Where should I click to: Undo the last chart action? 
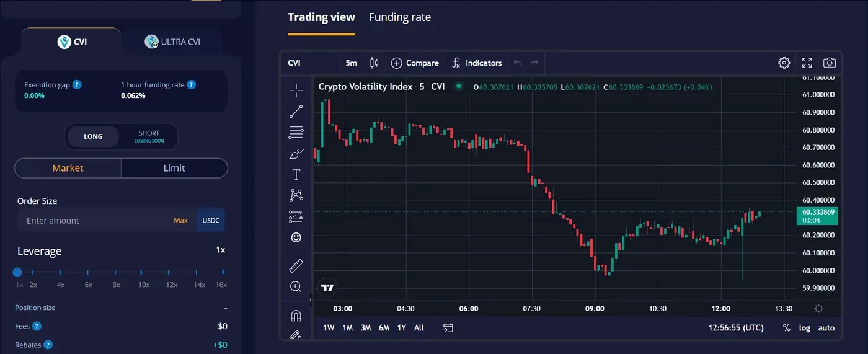[x=518, y=63]
